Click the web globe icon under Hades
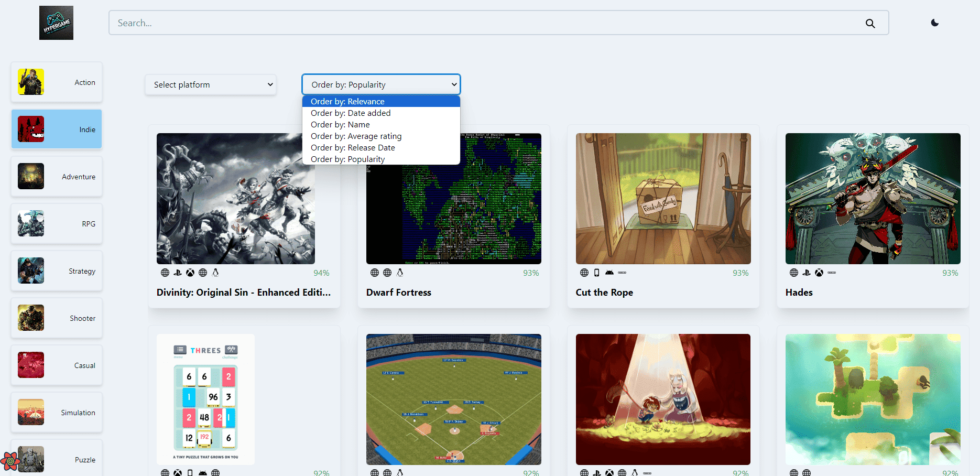The height and width of the screenshot is (476, 980). tap(793, 273)
